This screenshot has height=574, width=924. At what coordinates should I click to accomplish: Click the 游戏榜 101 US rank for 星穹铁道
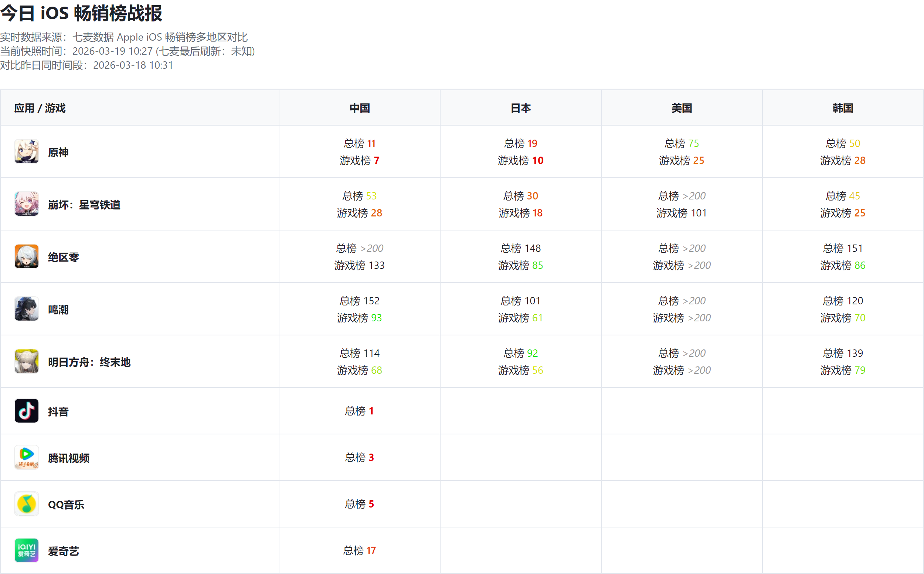(681, 213)
